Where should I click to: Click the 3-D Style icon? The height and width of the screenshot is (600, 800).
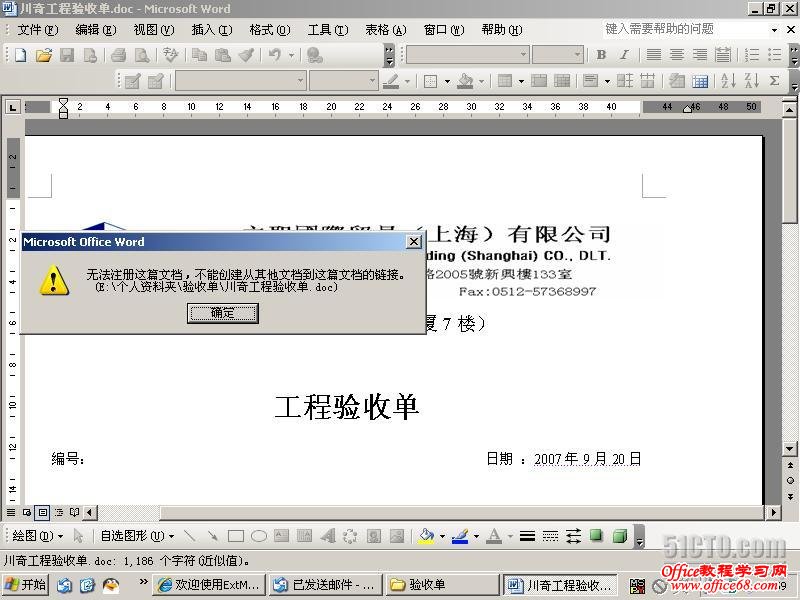[619, 536]
